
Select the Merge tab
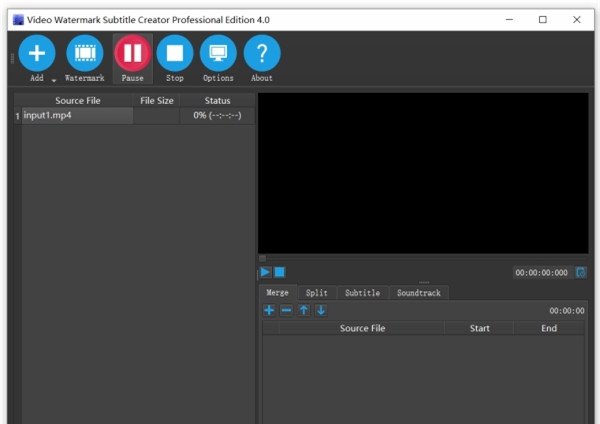click(277, 293)
